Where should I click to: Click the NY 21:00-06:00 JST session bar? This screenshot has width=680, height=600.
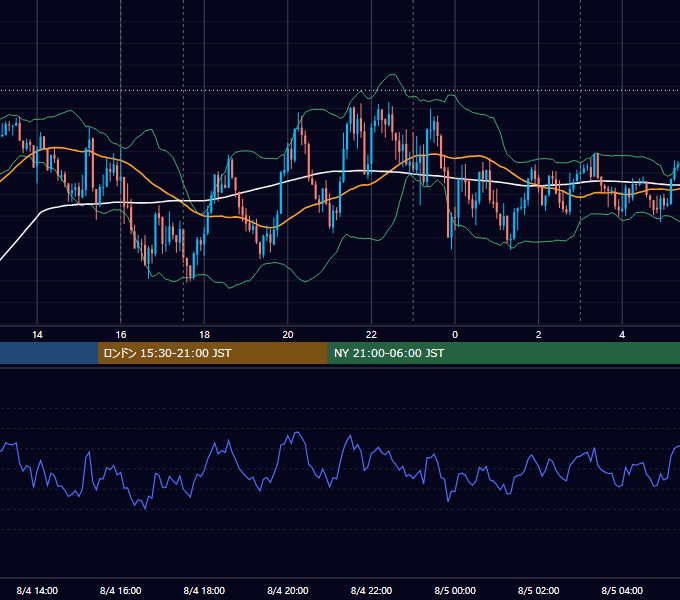503,353
